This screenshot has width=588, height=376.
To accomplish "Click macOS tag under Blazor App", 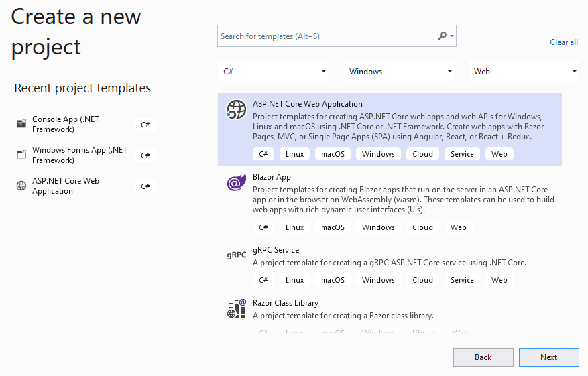I will pyautogui.click(x=333, y=227).
